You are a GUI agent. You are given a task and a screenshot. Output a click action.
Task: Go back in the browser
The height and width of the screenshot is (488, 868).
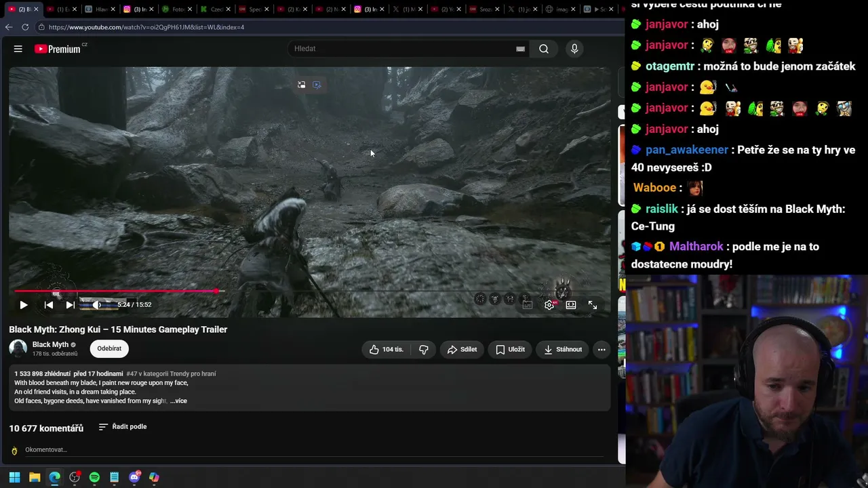pos(9,27)
